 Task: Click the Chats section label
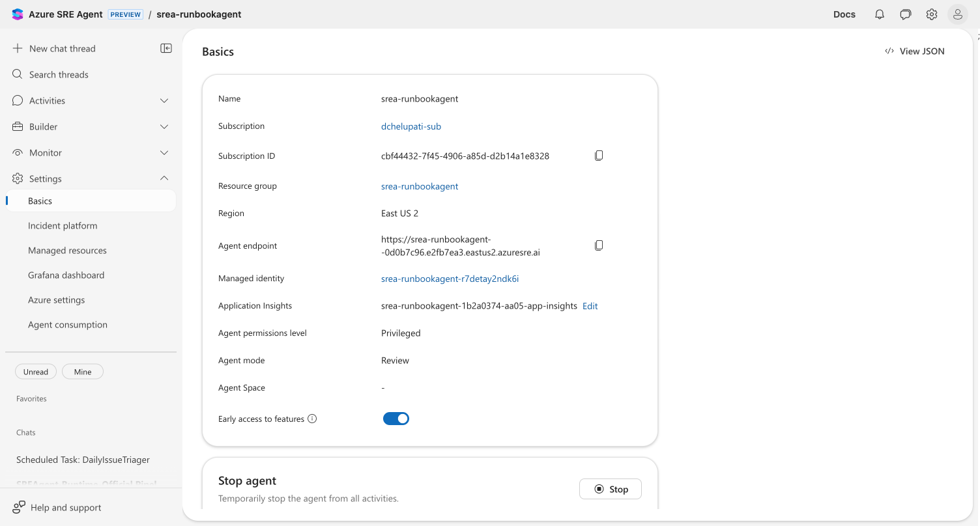coord(26,432)
